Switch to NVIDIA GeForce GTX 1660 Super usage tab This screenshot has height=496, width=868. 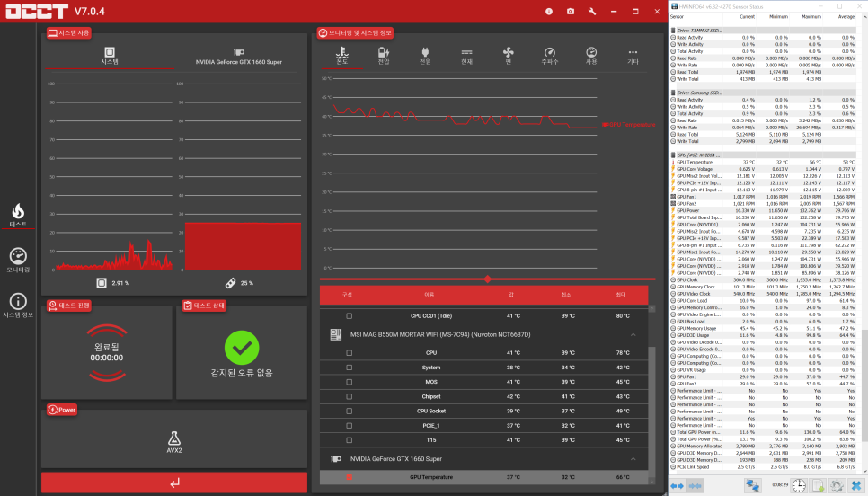click(239, 56)
